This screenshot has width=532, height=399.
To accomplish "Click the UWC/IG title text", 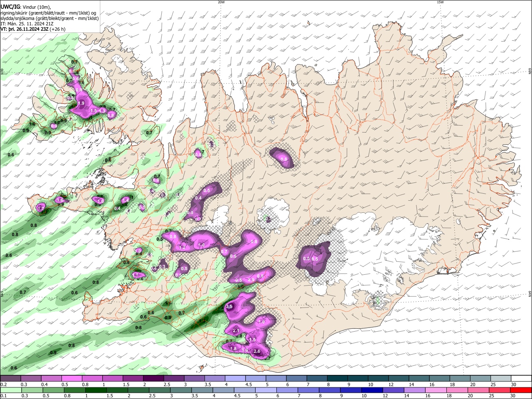I will (x=10, y=6).
